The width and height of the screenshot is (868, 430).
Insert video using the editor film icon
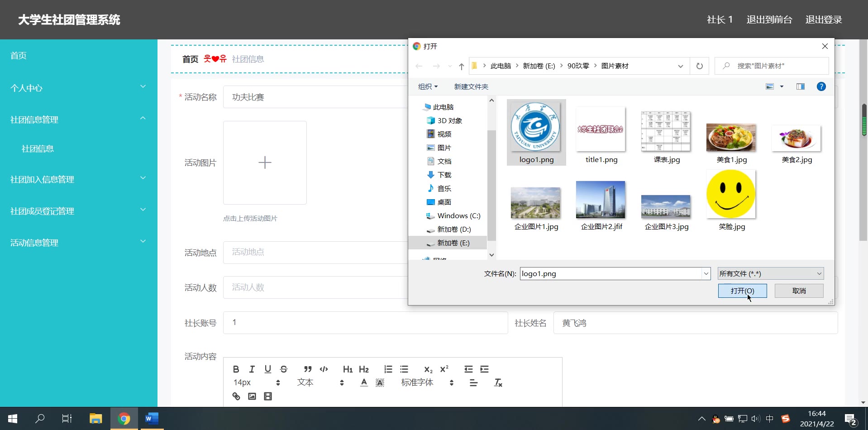click(268, 397)
